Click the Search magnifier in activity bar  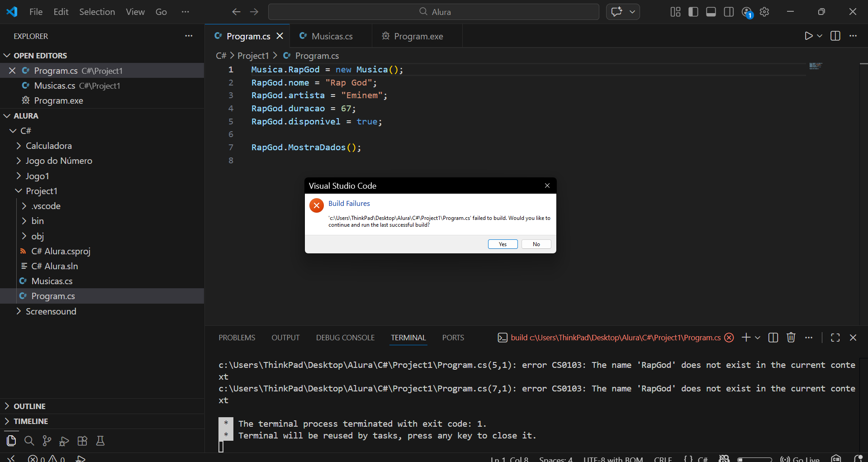click(29, 441)
